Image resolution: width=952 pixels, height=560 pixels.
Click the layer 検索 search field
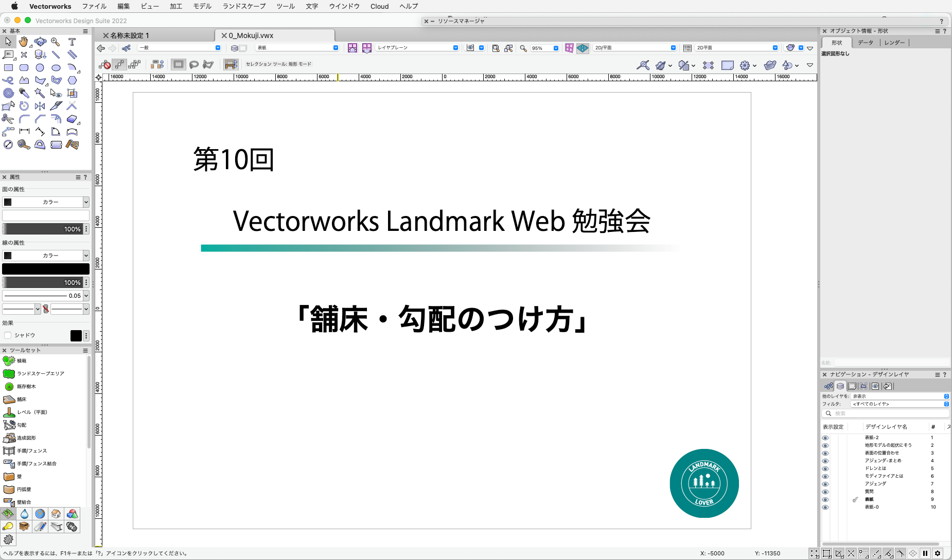[885, 413]
